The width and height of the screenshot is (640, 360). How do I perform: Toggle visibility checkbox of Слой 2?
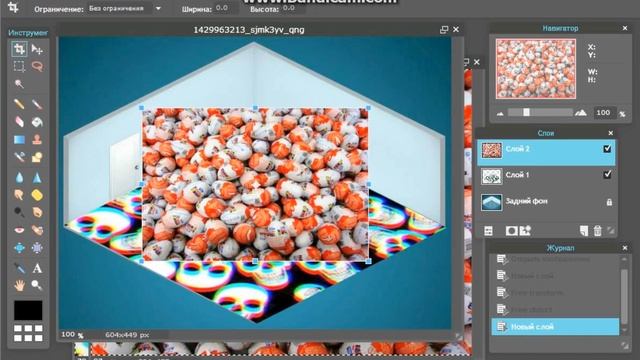tap(607, 149)
